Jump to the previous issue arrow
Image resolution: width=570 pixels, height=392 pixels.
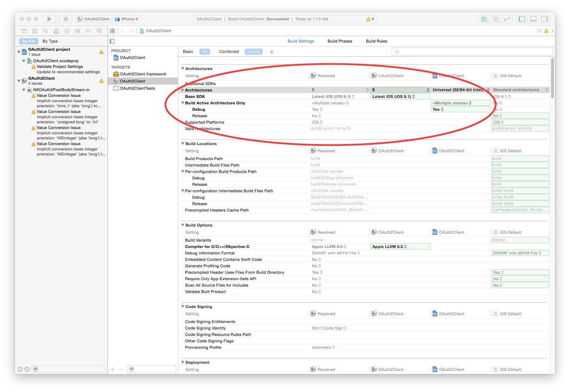click(x=540, y=31)
